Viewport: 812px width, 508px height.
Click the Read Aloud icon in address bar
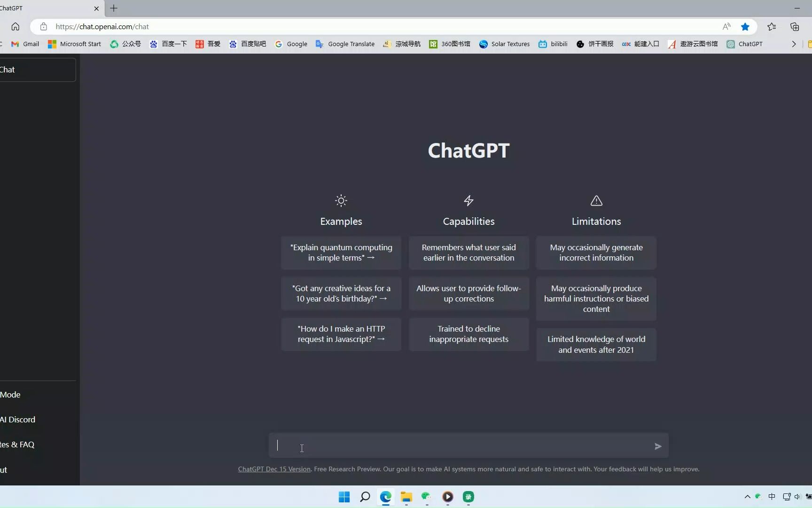click(x=726, y=27)
